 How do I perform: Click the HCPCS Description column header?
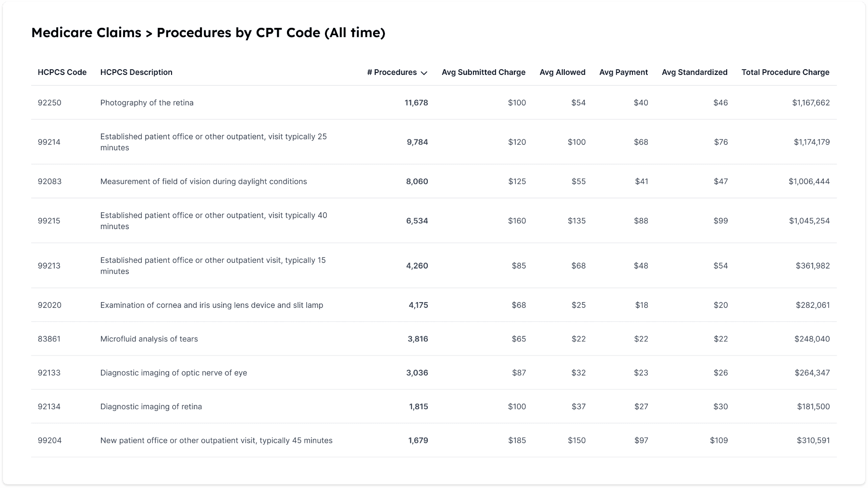[136, 72]
